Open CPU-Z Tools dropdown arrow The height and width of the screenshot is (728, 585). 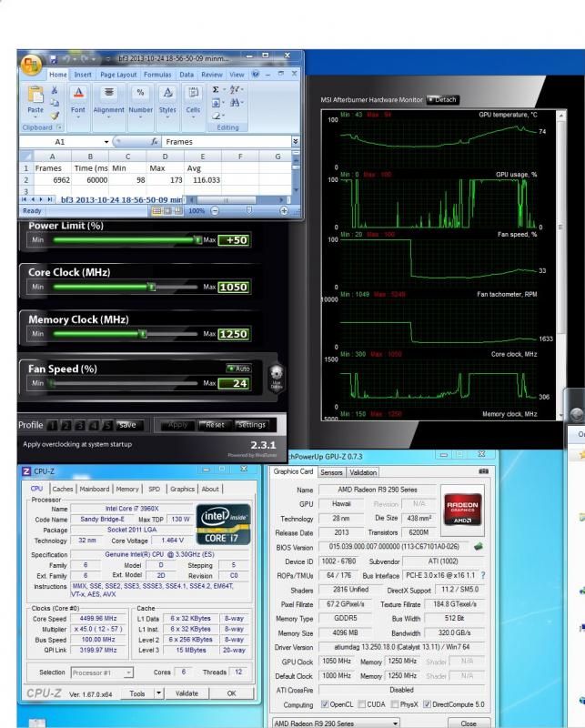tap(158, 693)
